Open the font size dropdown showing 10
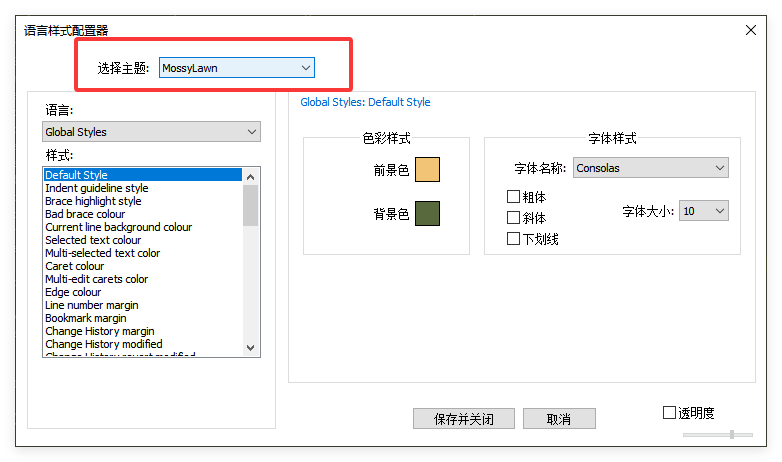Viewport: 782px width, 462px height. [703, 211]
